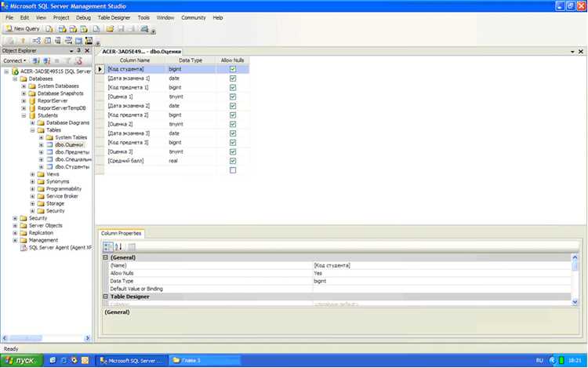Click the (Name) property value field
The width and height of the screenshot is (588, 368).
tap(441, 265)
